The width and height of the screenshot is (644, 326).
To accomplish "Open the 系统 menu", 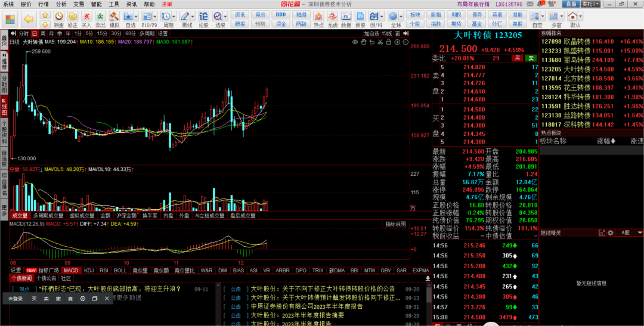I will pyautogui.click(x=8, y=4).
